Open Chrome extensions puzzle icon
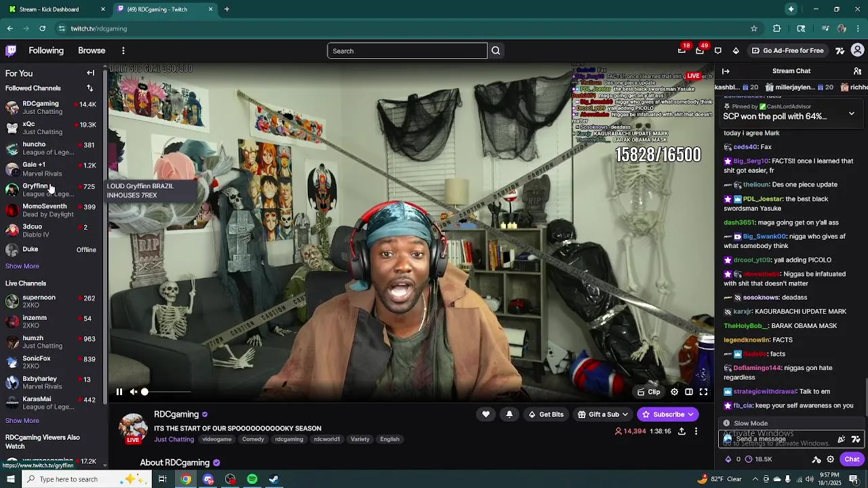This screenshot has width=868, height=488. click(777, 28)
